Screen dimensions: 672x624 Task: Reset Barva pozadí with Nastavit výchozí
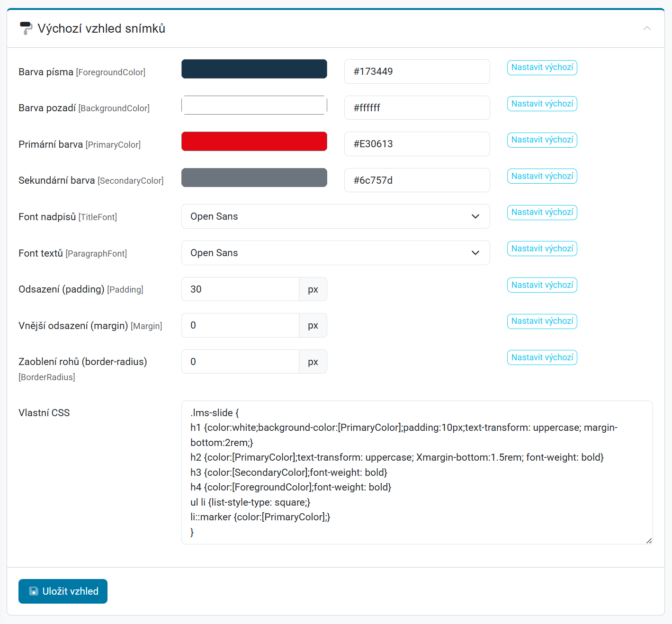click(542, 104)
